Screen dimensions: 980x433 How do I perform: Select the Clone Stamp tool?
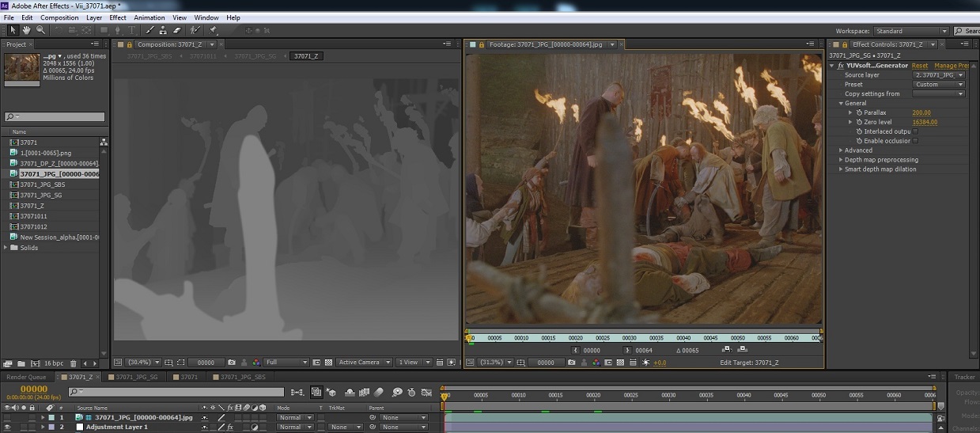(163, 30)
